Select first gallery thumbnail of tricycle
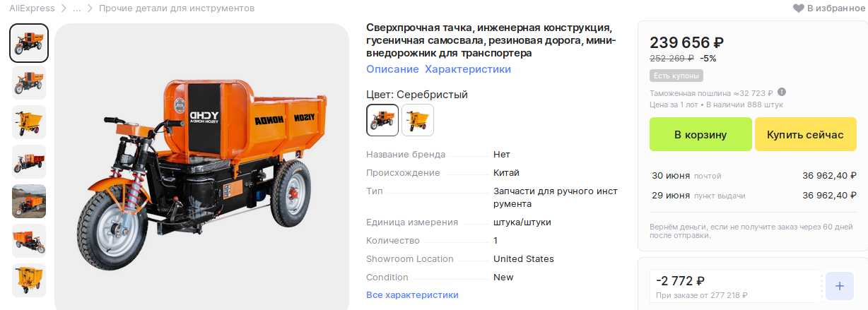 29,43
